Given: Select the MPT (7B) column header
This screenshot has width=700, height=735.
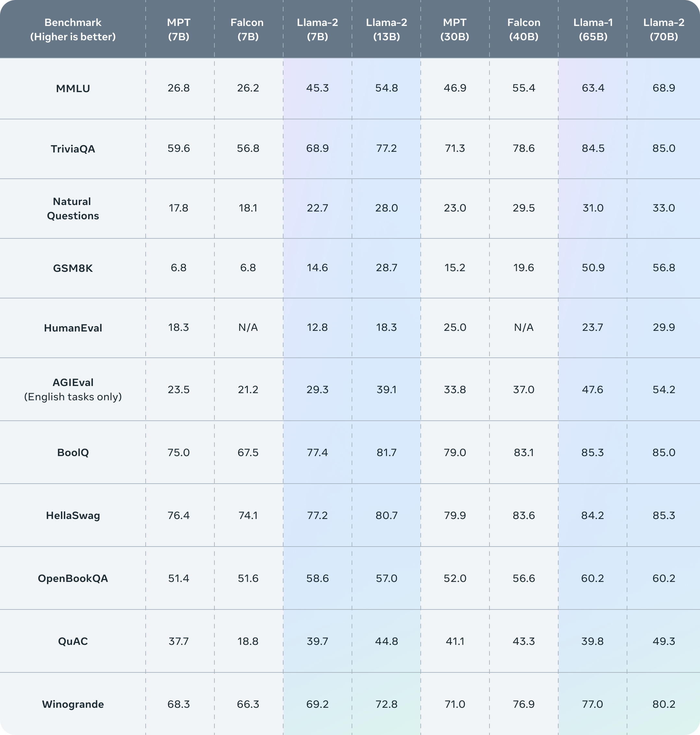Looking at the screenshot, I should 178,30.
